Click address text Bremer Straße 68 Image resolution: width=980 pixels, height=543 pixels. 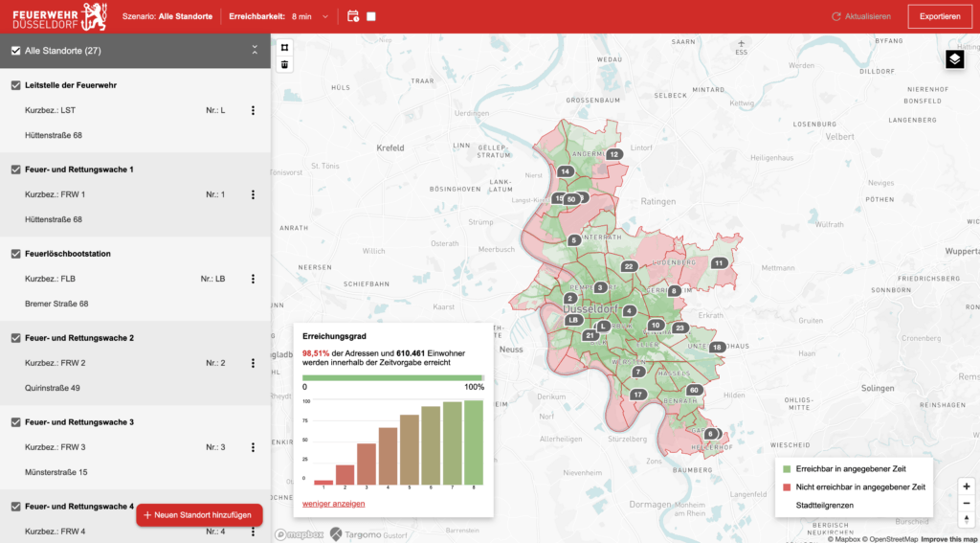point(56,304)
